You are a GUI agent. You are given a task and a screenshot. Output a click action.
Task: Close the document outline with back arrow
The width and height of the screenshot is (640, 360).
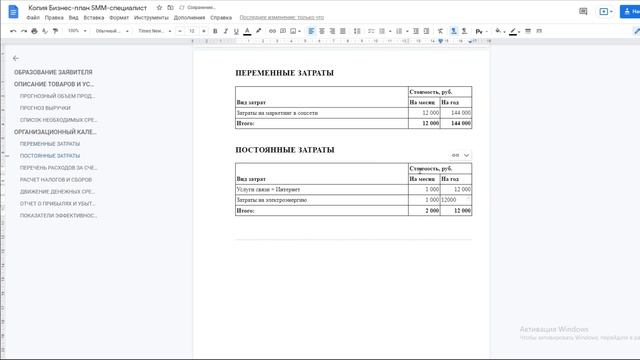coord(16,58)
